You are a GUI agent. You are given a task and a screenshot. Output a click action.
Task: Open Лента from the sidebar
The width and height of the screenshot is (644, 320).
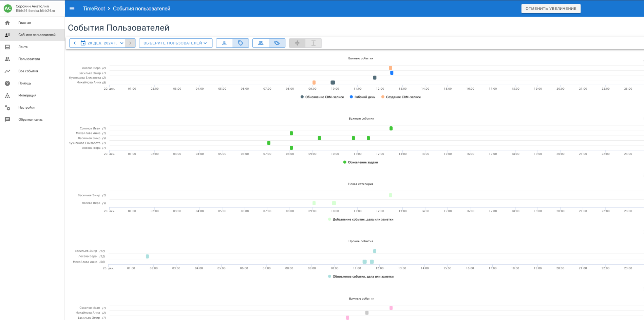23,47
